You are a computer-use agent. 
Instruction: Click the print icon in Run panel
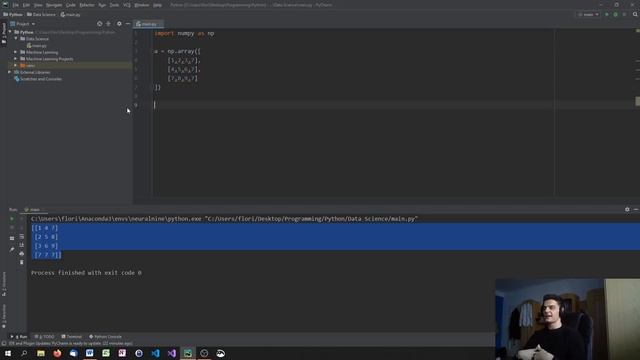(22, 254)
